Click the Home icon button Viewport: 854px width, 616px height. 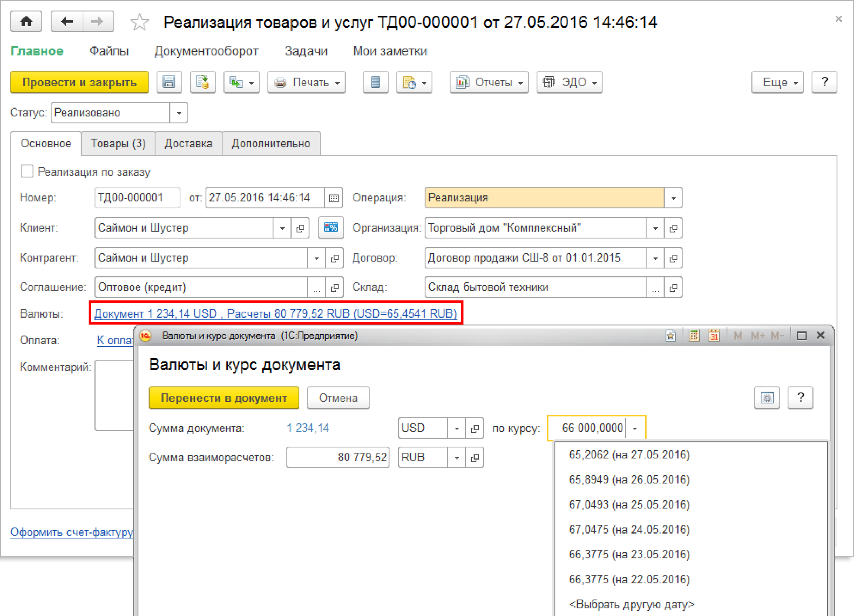pyautogui.click(x=26, y=21)
